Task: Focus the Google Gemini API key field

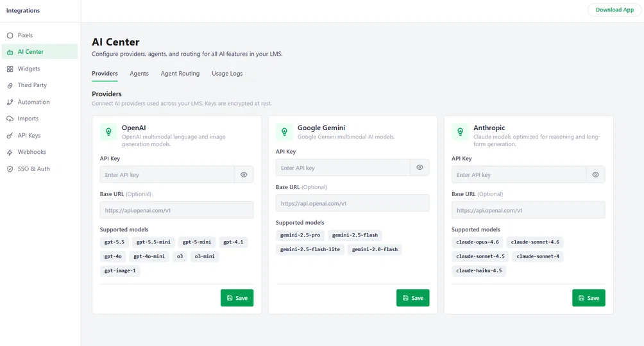Action: pos(343,167)
